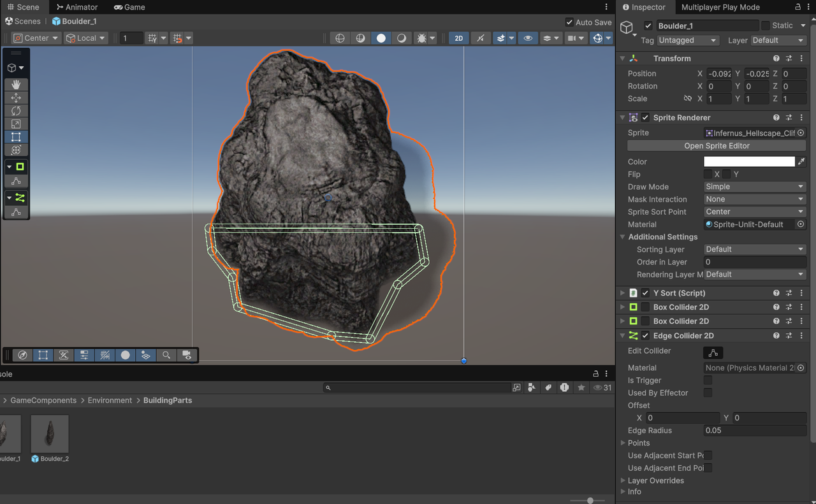Click the Sprite color eyedropper
The image size is (816, 504).
point(801,162)
